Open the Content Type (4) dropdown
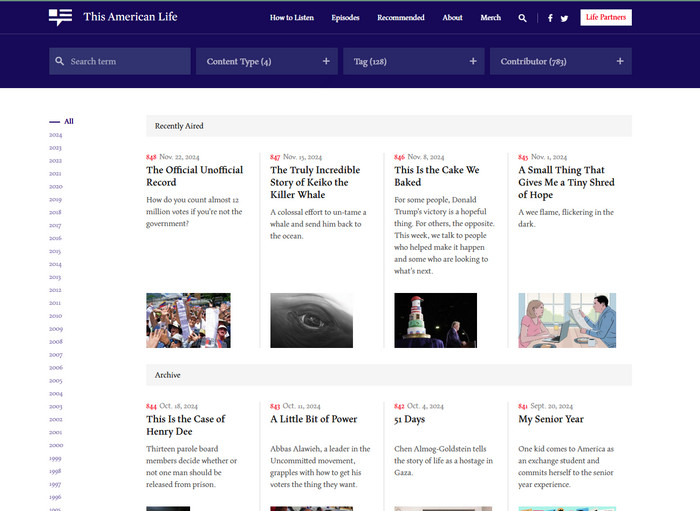This screenshot has width=700, height=511. pyautogui.click(x=267, y=61)
